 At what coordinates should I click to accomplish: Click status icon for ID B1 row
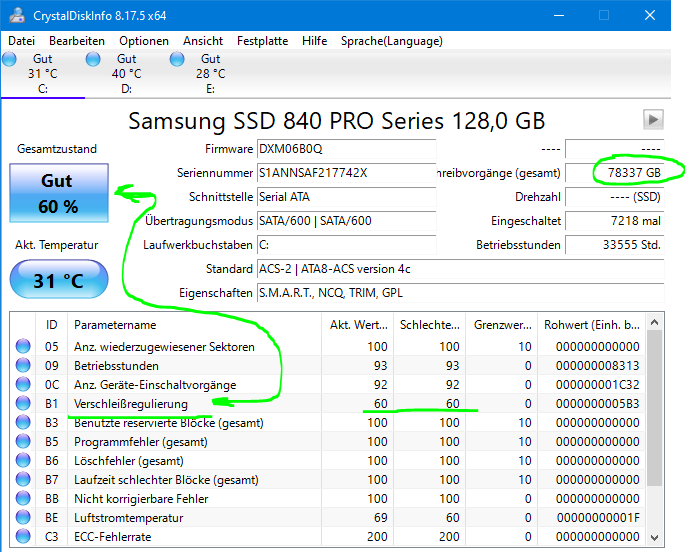click(x=23, y=403)
